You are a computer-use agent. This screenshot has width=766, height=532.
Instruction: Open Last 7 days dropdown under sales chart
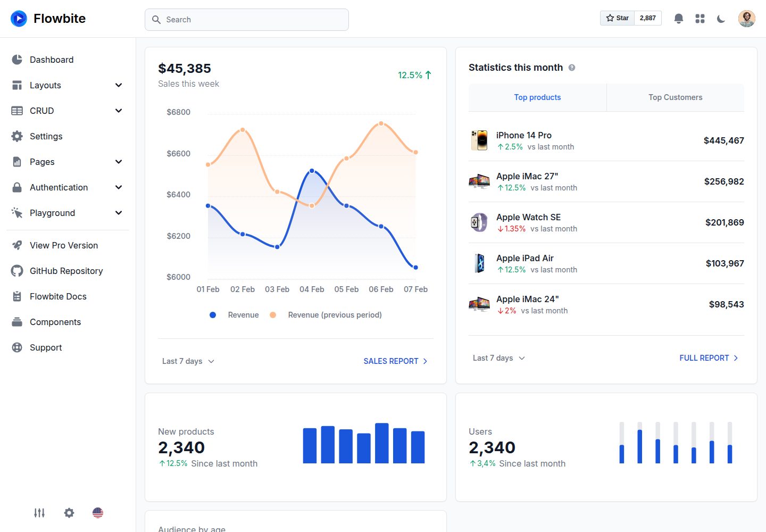tap(188, 361)
